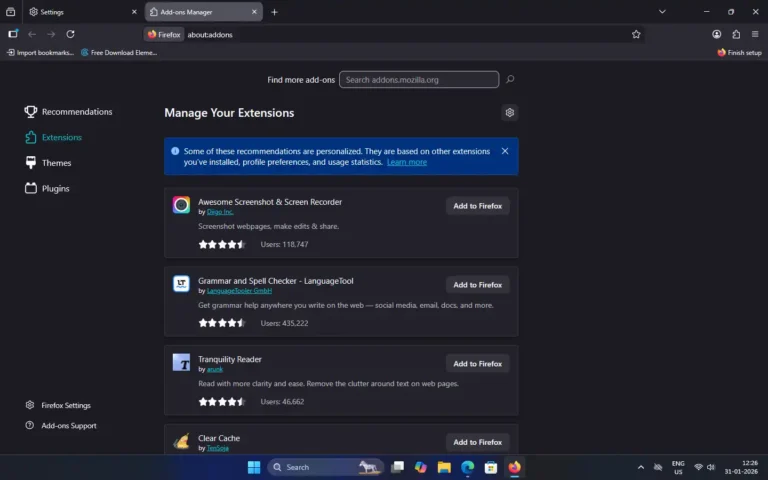Add Awesome Screenshot to Firefox
This screenshot has width=768, height=480.
click(x=478, y=206)
